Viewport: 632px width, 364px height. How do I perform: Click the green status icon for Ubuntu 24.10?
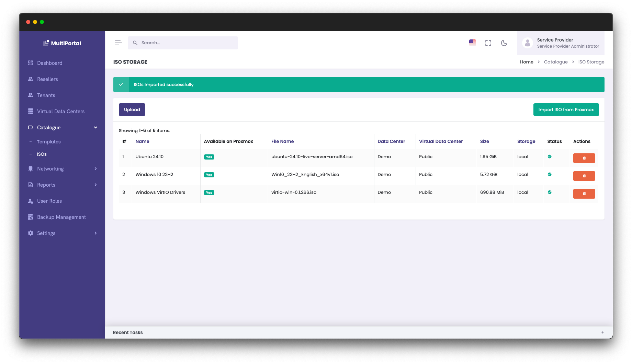(x=550, y=156)
